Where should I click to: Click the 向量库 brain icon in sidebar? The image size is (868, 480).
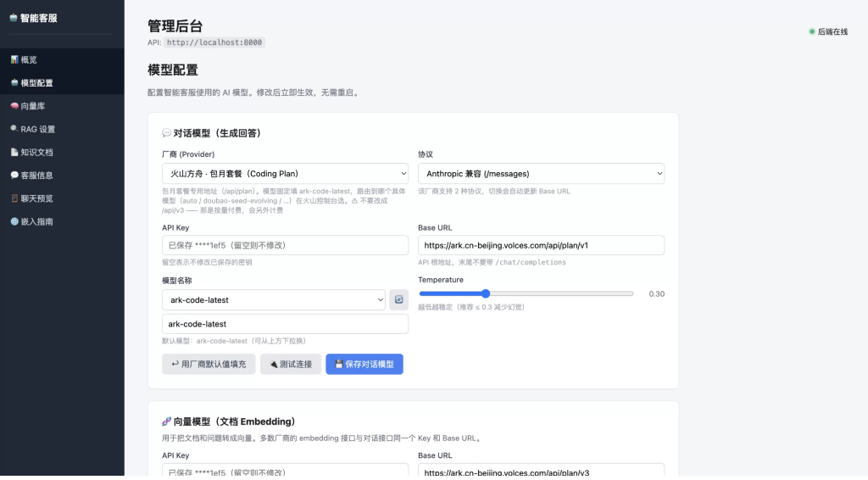(14, 106)
